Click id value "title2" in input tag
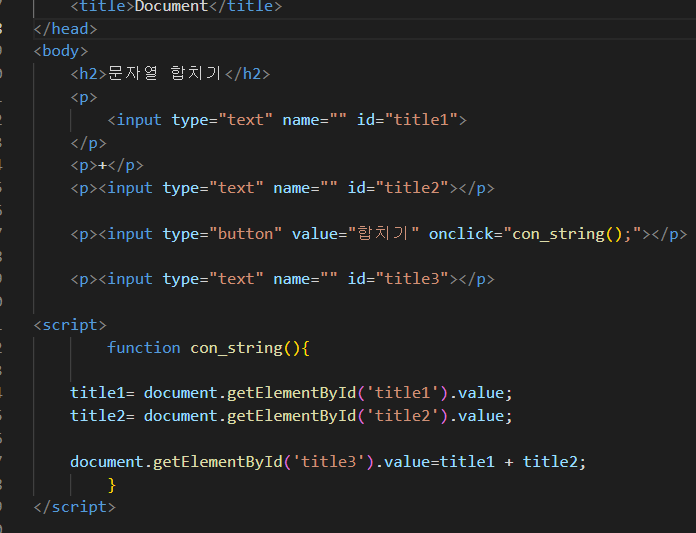Viewport: 696px width, 533px height. point(412,188)
